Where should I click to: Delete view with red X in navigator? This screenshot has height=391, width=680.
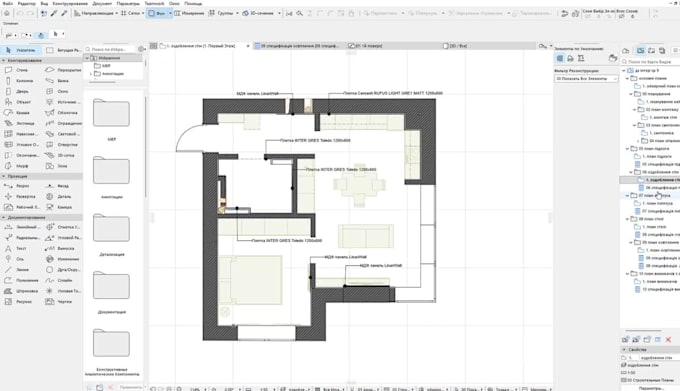click(668, 339)
